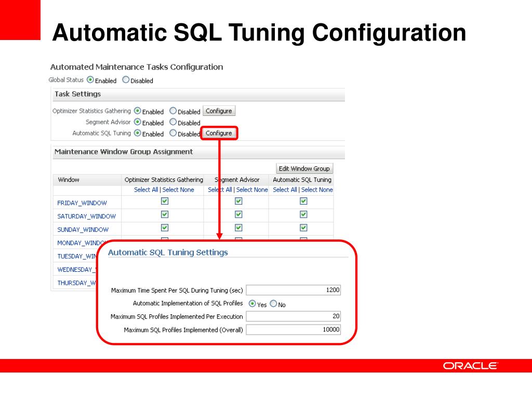Toggle SATURDAY_WINDOW Segment Advisor checkbox
Viewport: 532px width, 399px height.
[x=238, y=215]
